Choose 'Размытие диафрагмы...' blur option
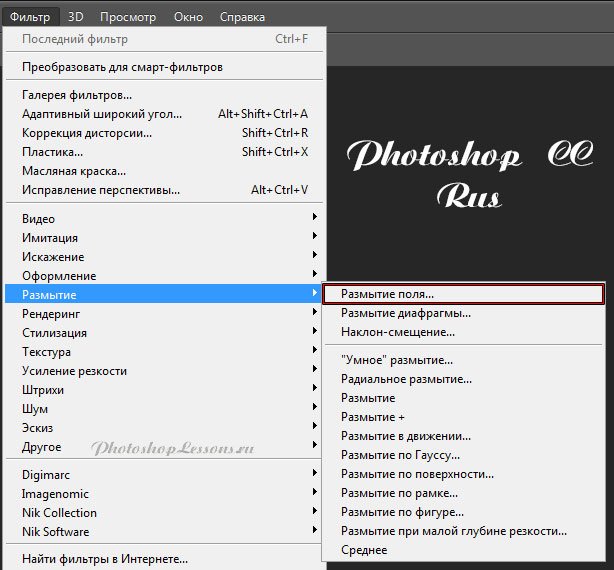The image size is (614, 570). coord(405,313)
